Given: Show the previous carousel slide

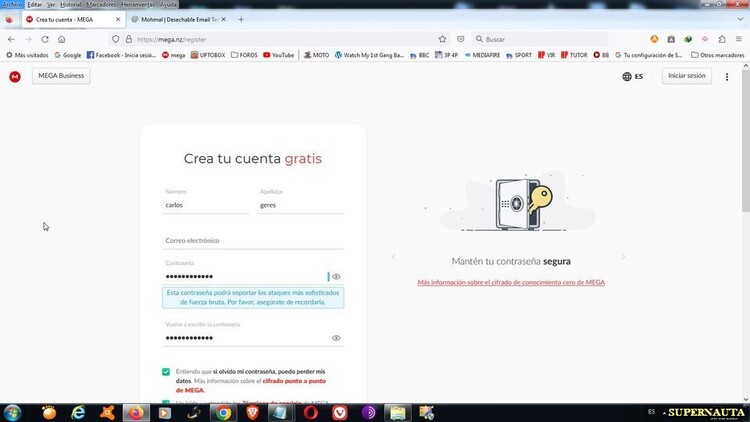Looking at the screenshot, I should tap(394, 257).
